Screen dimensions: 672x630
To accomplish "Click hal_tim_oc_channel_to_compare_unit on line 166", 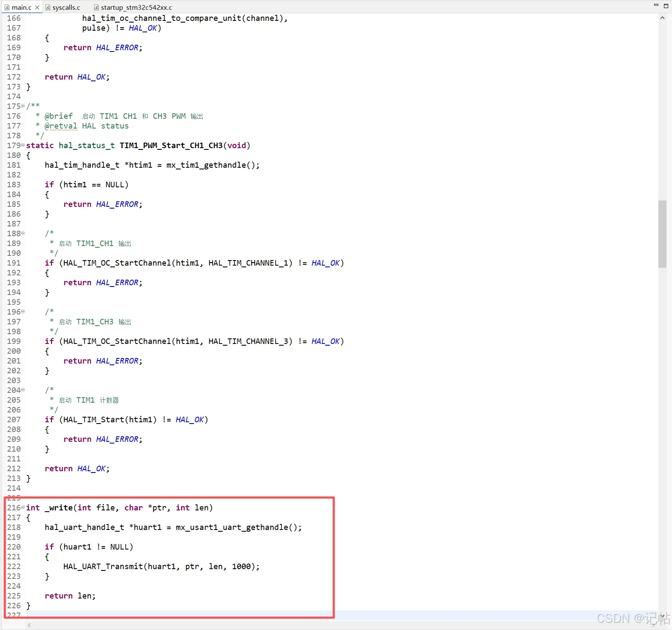I will (x=162, y=18).
